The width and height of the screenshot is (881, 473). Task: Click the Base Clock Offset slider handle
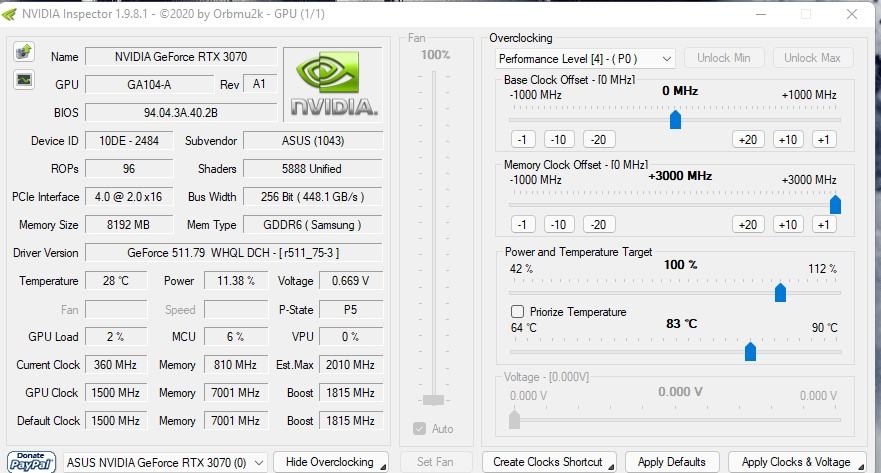(x=675, y=120)
